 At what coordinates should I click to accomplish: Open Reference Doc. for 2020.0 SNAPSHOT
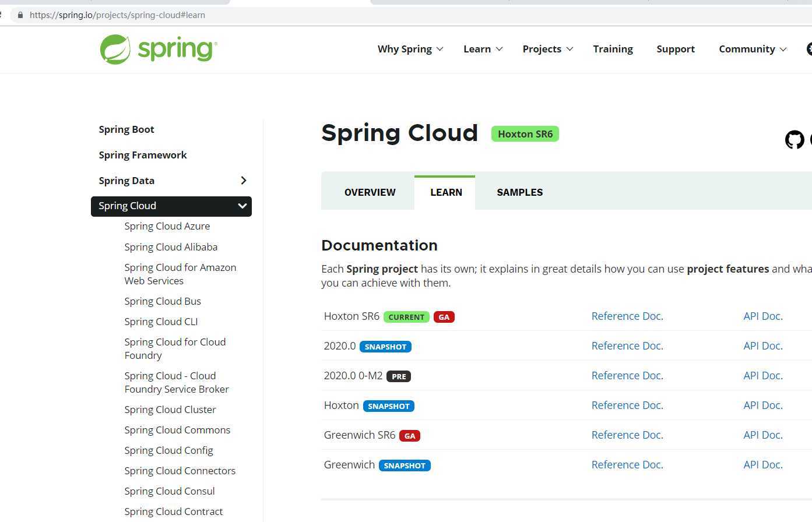pos(627,346)
